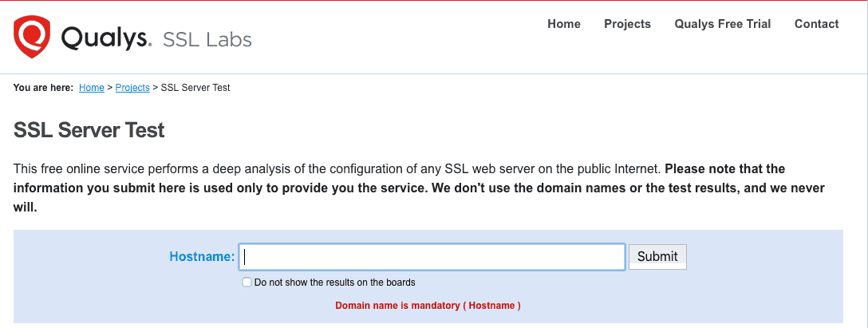Image resolution: width=868 pixels, height=328 pixels.
Task: Go to the Contact page
Action: 816,24
